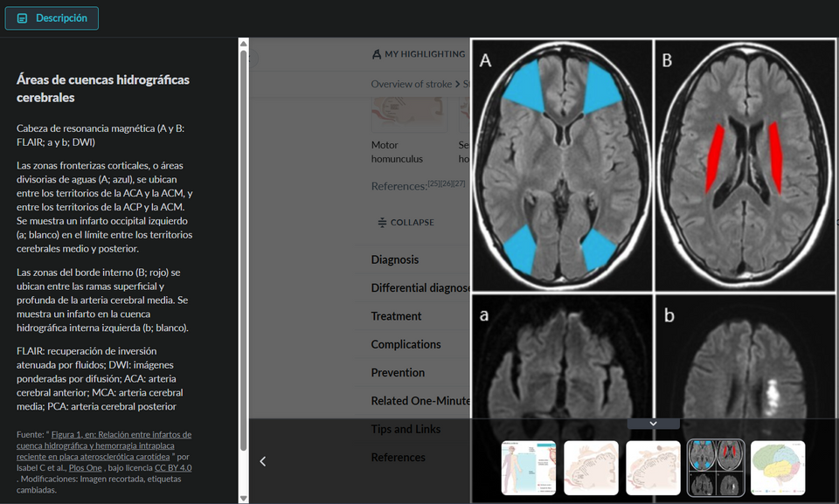Screen dimensions: 839x504
Task: Open the CC BY 4.0 license link
Action: 173,468
